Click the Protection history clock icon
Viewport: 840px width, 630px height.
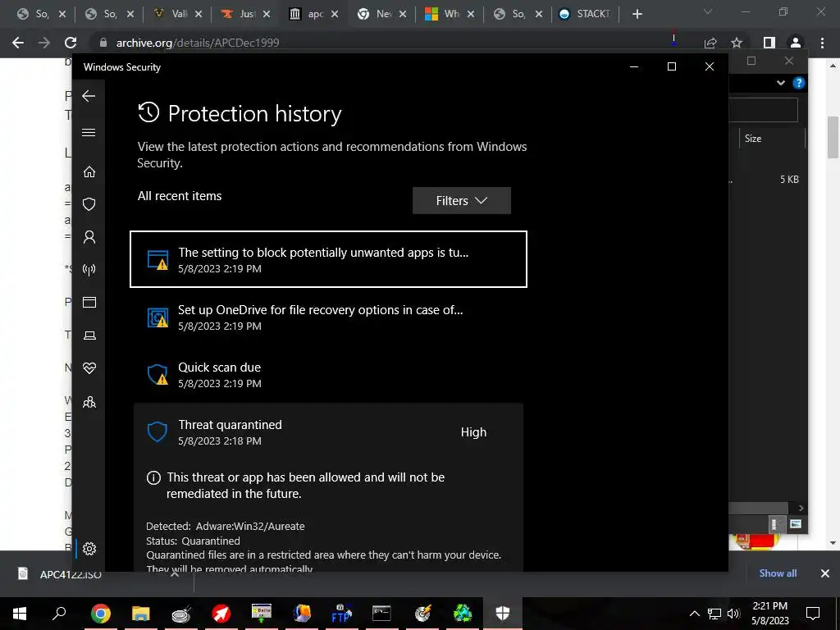[148, 112]
